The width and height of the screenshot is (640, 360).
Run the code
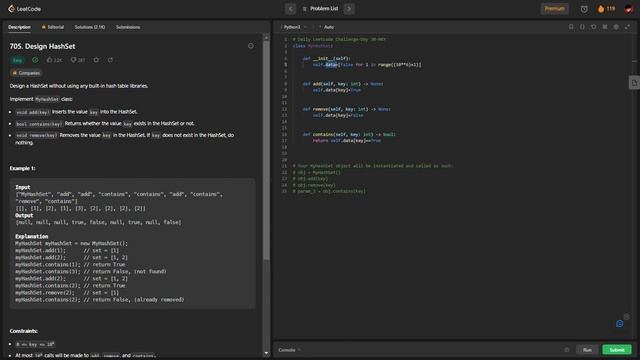[587, 350]
